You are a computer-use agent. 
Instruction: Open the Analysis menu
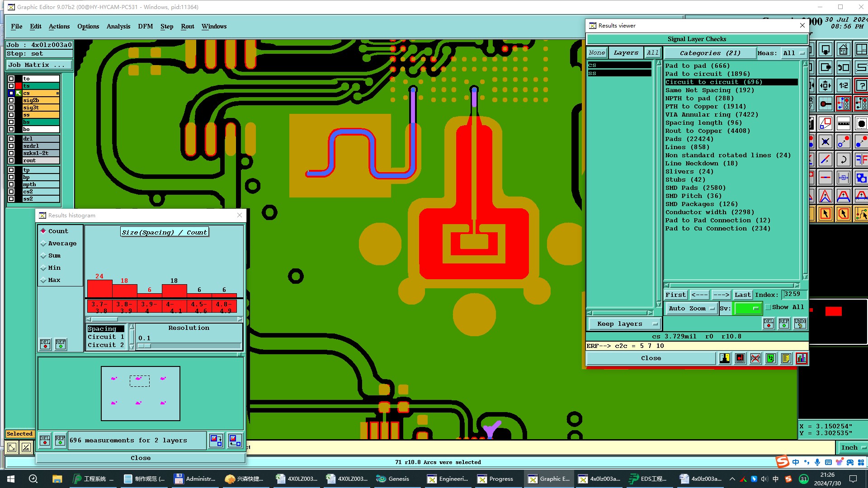point(118,26)
